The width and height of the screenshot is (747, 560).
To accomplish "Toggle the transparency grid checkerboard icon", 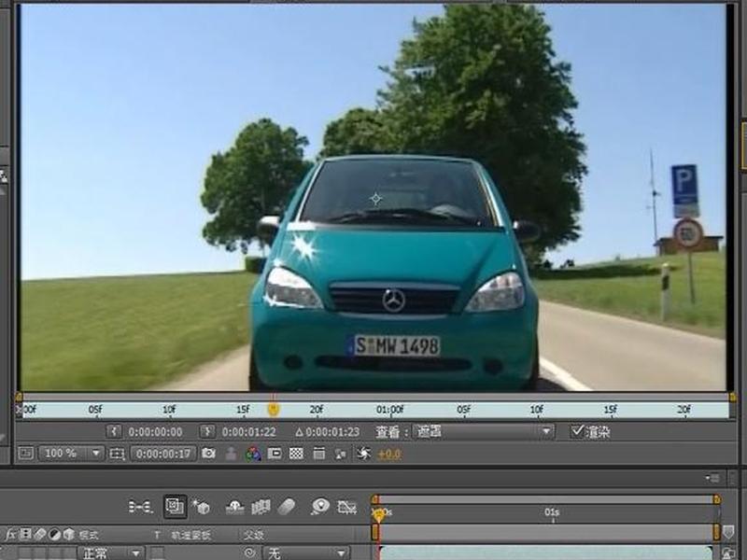I will (x=296, y=454).
